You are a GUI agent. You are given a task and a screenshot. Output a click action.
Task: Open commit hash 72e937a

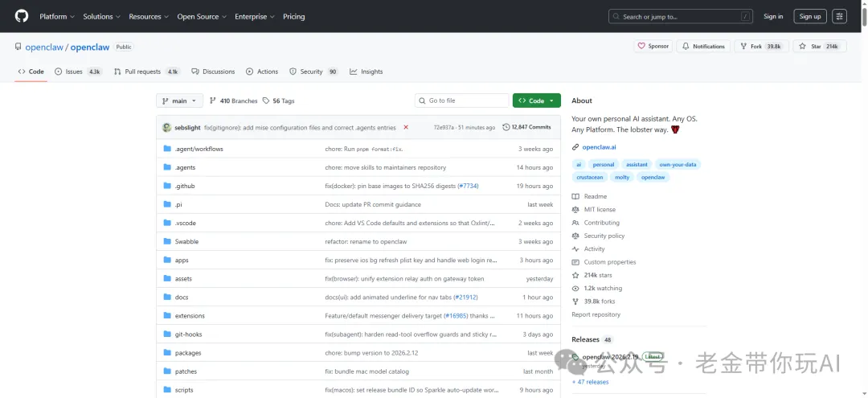[444, 127]
